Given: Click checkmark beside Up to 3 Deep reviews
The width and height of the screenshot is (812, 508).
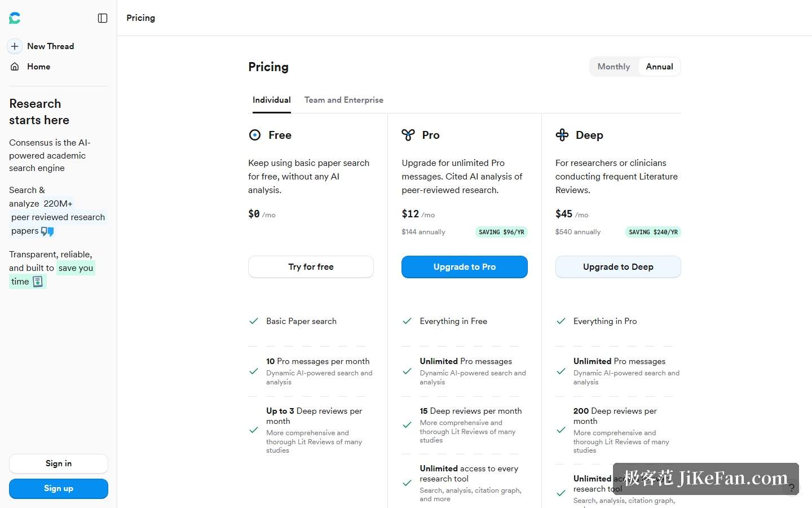Looking at the screenshot, I should [x=254, y=430].
